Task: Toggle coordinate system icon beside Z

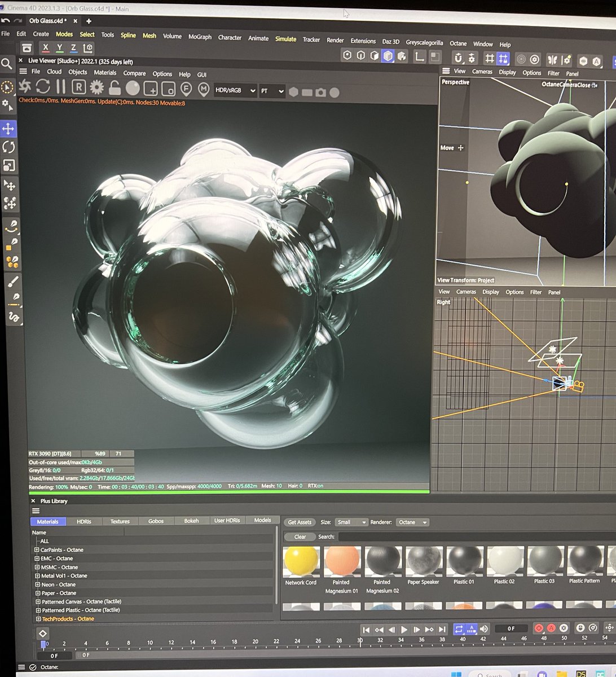Action: (88, 49)
